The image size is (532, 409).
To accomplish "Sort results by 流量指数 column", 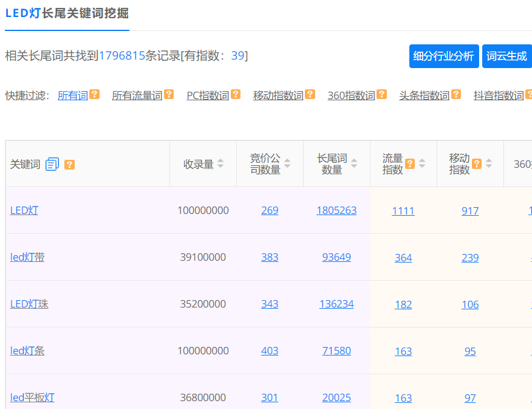I will click(x=423, y=163).
